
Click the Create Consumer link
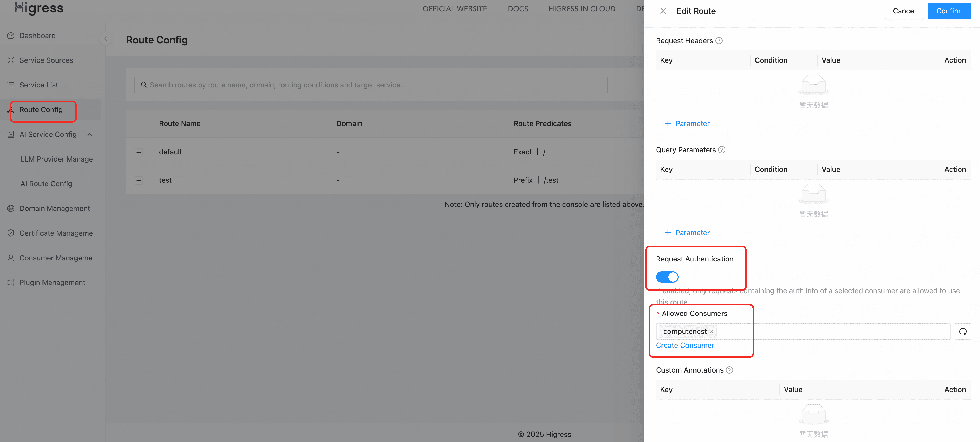(685, 346)
